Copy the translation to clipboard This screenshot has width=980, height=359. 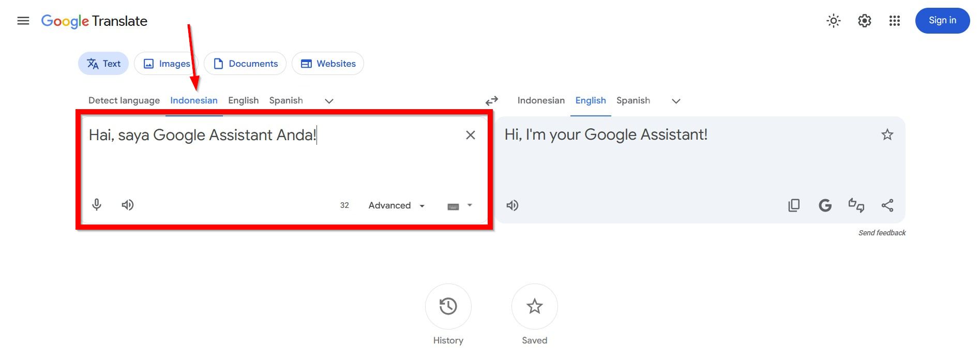click(x=794, y=205)
